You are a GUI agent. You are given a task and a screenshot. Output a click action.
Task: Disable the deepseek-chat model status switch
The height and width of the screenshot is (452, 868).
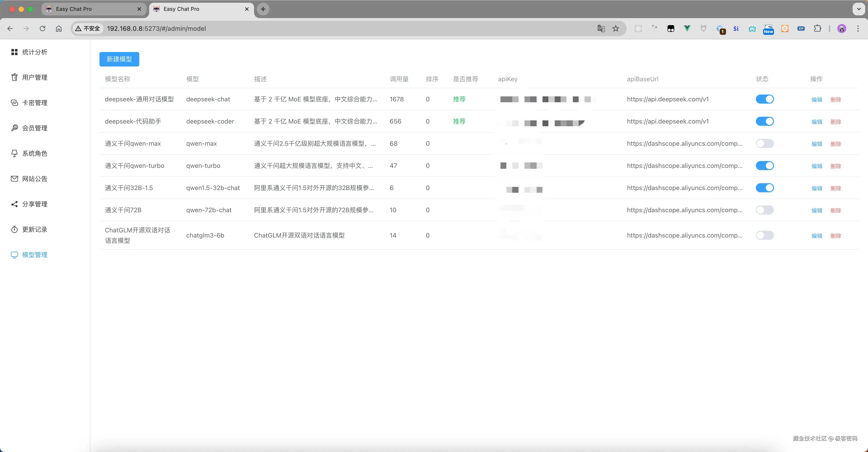point(764,99)
